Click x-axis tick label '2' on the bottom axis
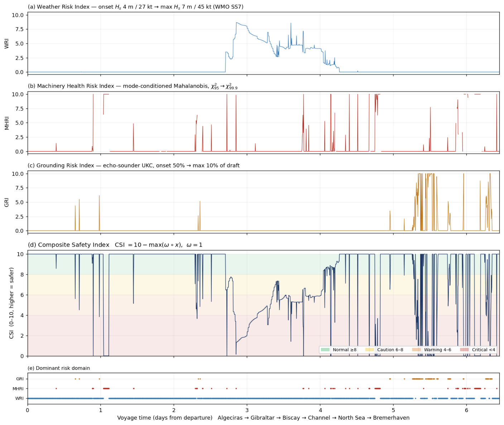The width and height of the screenshot is (504, 425). coord(174,410)
